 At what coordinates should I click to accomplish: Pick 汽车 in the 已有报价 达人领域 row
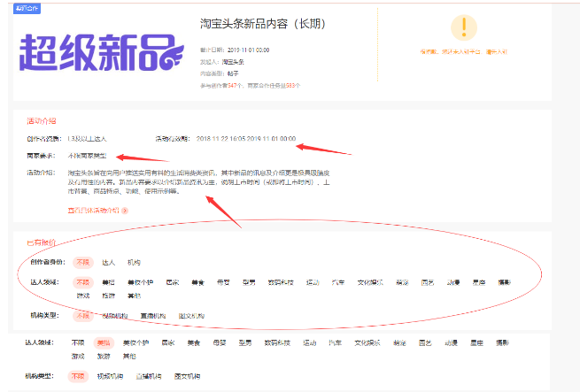tap(338, 282)
